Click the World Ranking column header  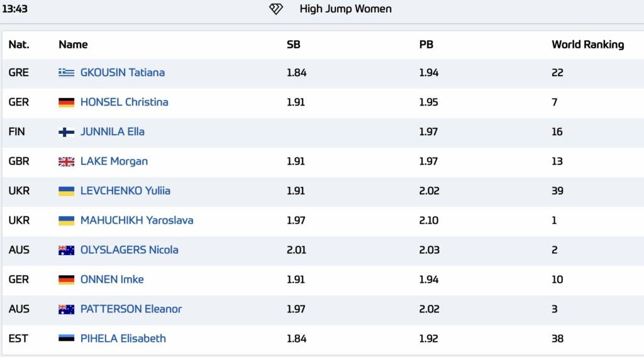587,45
